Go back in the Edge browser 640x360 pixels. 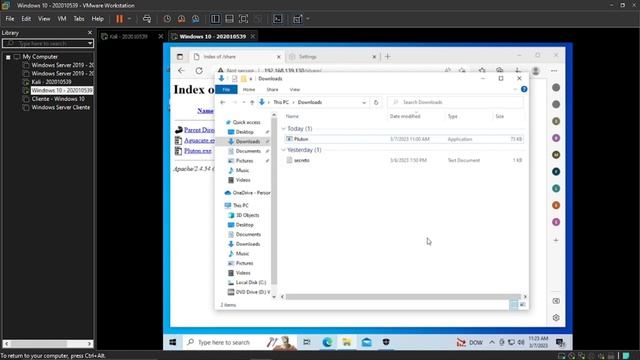coord(181,71)
